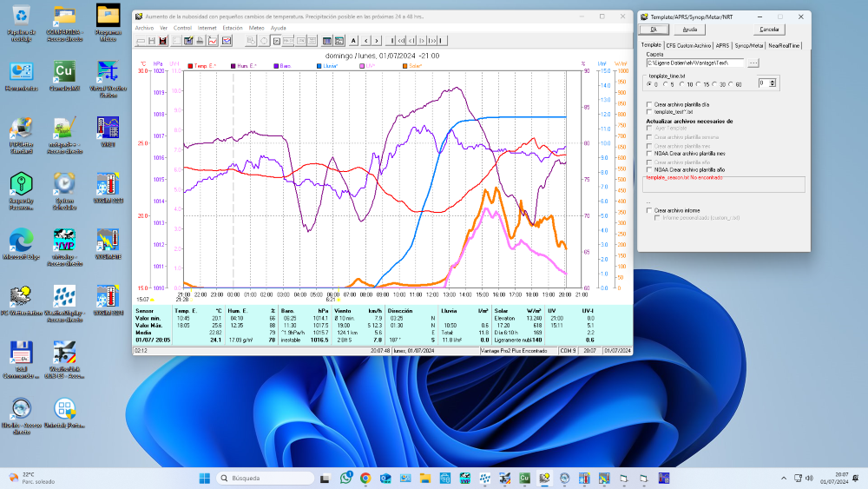The height and width of the screenshot is (489, 868).
Task: Enable 'Crear archivo plantilla día' checkbox
Action: point(649,103)
